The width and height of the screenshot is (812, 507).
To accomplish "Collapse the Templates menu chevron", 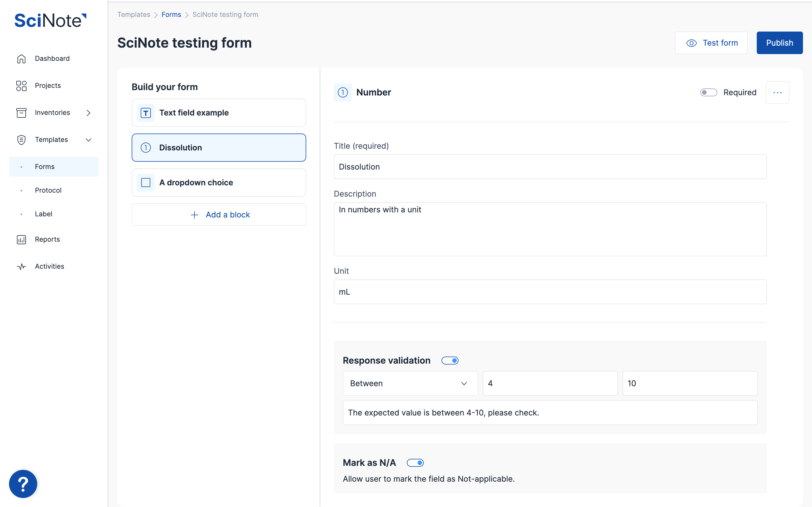I will coord(88,140).
